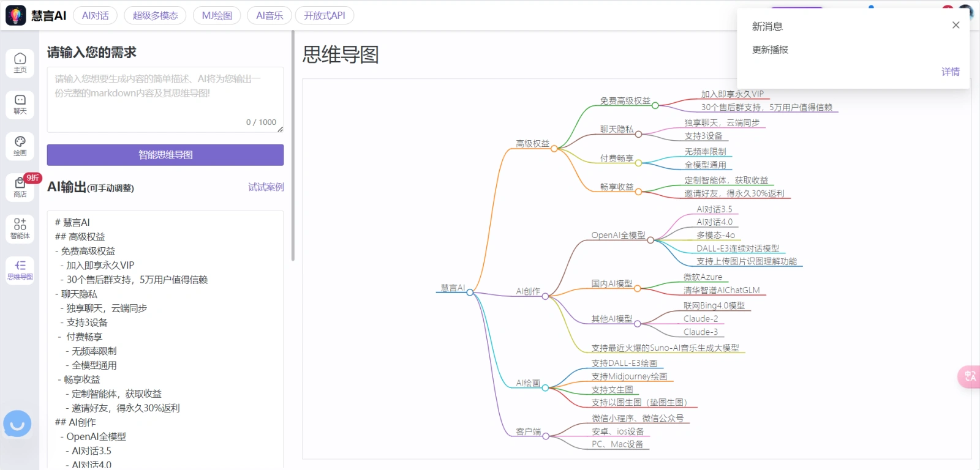The height and width of the screenshot is (470, 980).
Task: Click the AI对话4.0 mind map leaf
Action: tap(714, 222)
